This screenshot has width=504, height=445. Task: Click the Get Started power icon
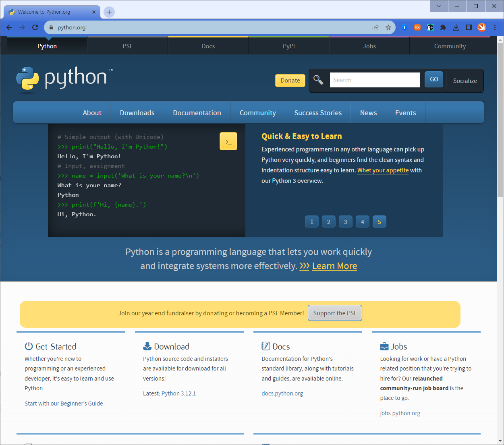(29, 346)
